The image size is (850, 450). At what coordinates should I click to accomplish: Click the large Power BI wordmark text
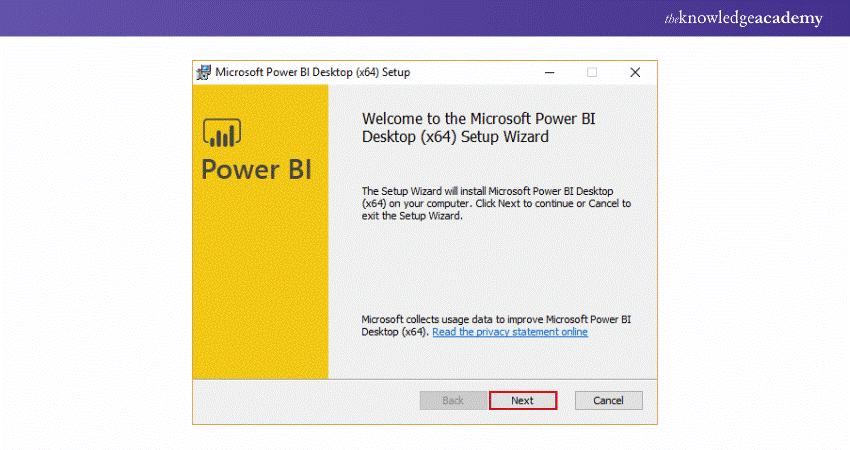[257, 168]
